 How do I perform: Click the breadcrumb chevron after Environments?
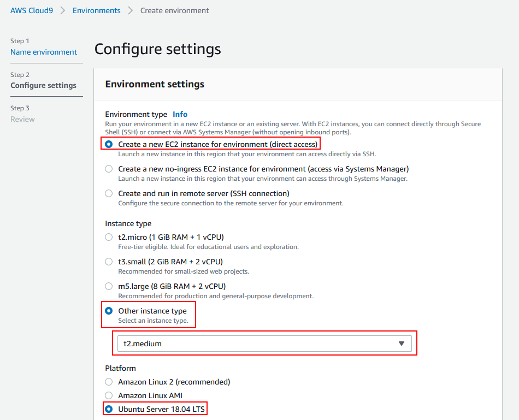131,10
